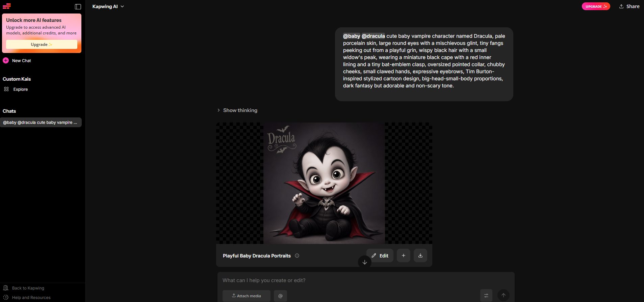
Task: Focus the 'What can I help you create' input
Action: tap(366, 280)
